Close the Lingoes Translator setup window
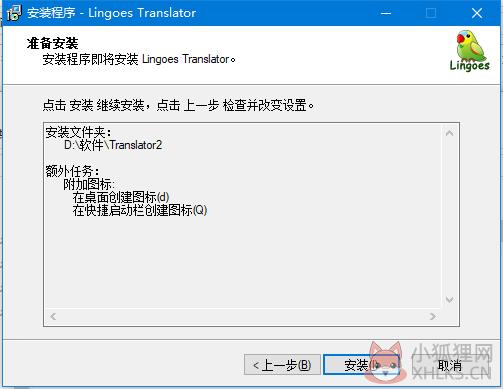 coord(477,13)
